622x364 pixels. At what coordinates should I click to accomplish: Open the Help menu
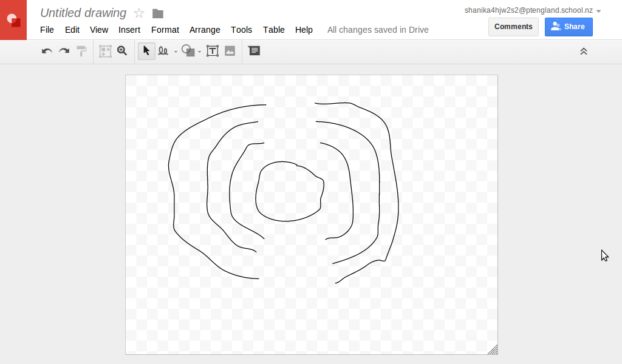click(304, 30)
